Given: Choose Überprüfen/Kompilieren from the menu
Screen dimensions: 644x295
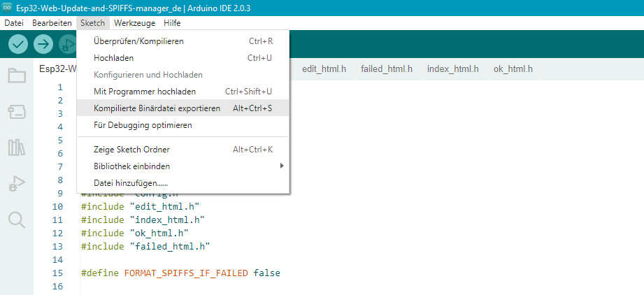Looking at the screenshot, I should tap(183, 41).
